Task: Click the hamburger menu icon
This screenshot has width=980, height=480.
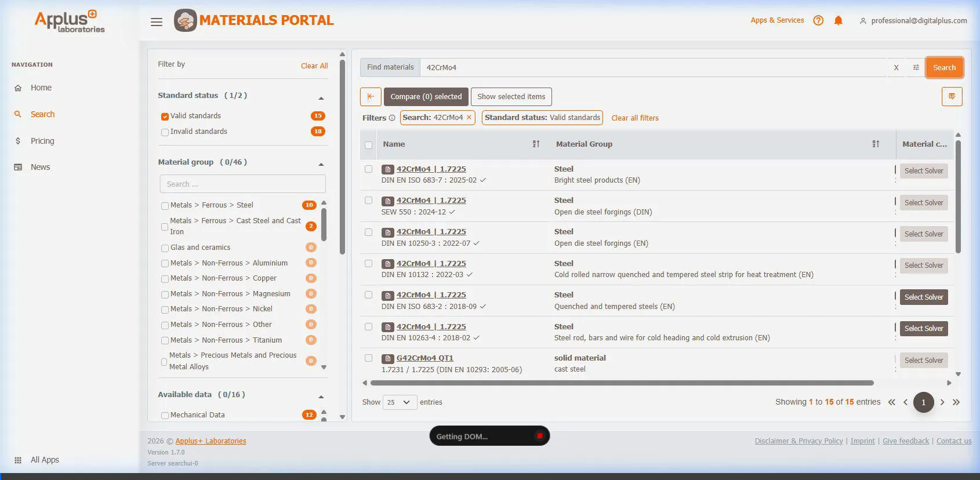Action: click(x=156, y=22)
